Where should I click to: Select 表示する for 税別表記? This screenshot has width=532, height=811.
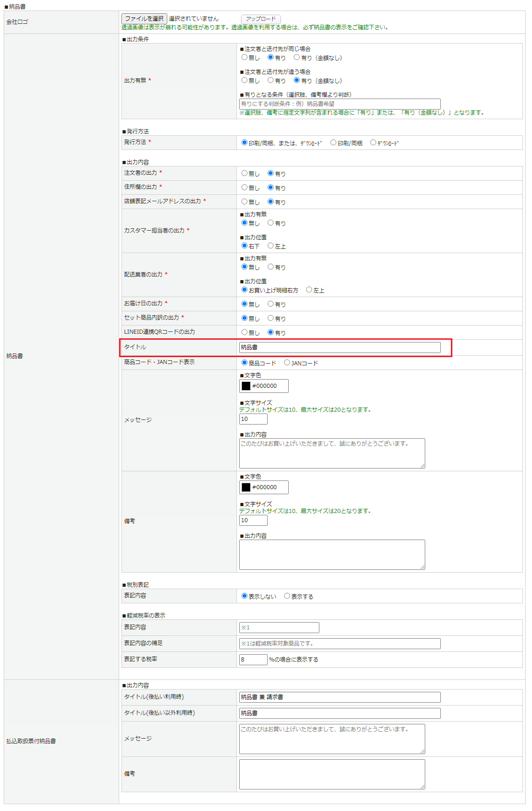287,596
